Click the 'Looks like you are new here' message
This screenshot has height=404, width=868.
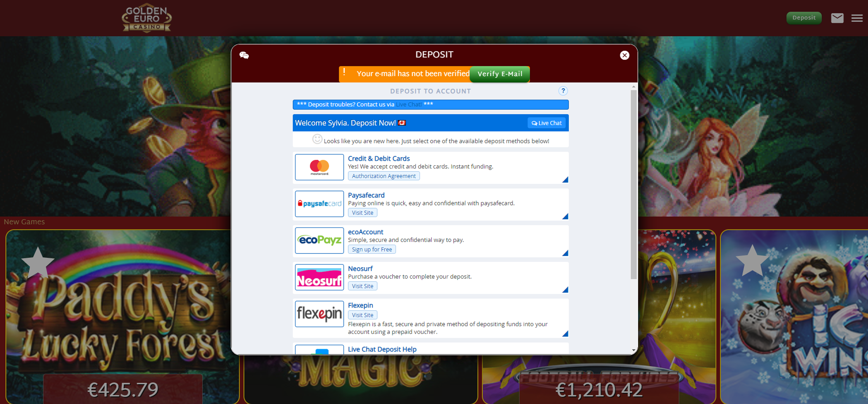[436, 141]
